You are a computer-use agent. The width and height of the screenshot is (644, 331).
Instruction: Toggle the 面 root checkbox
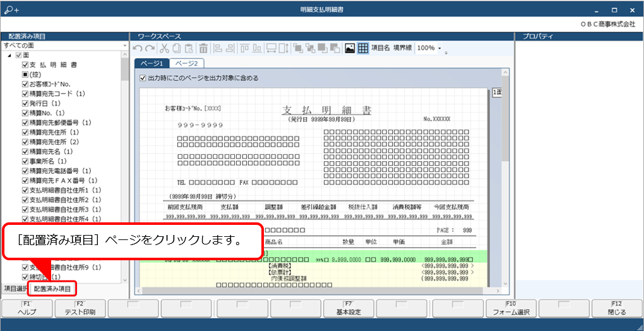pyautogui.click(x=18, y=55)
